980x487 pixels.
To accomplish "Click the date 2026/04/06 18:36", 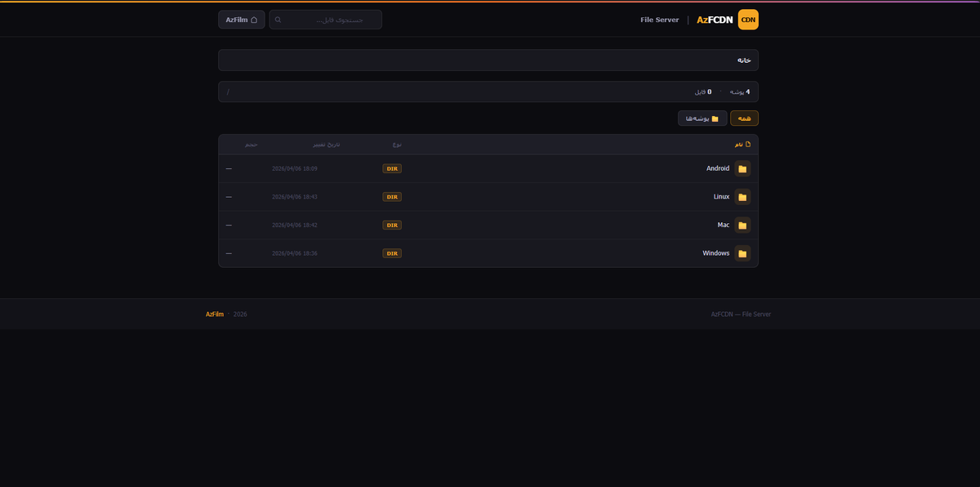I will point(294,253).
